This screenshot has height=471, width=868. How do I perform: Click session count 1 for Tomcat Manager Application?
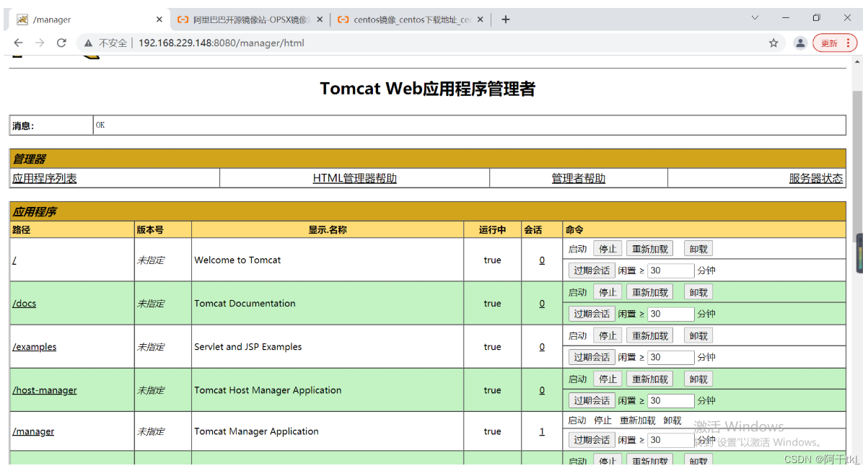(x=542, y=431)
